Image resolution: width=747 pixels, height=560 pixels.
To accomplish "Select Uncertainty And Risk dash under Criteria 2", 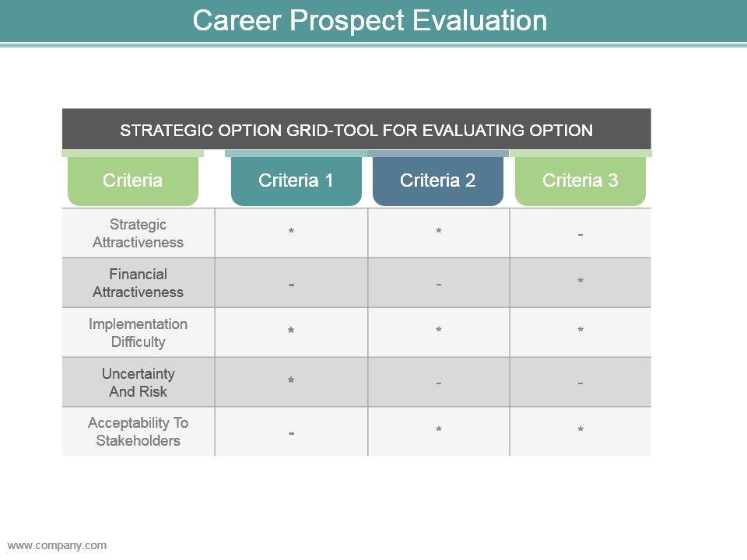I will pyautogui.click(x=439, y=383).
